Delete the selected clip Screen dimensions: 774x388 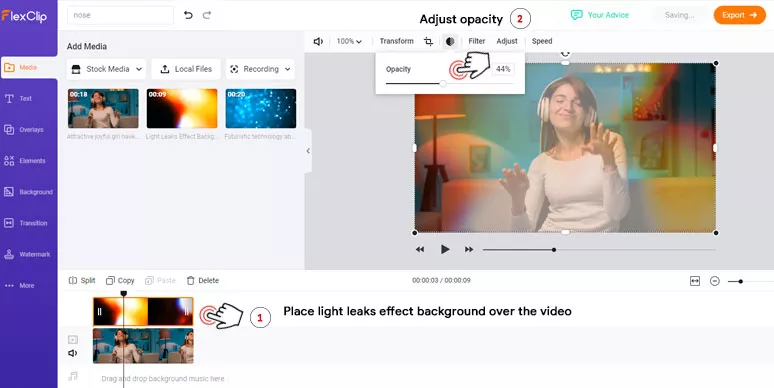(x=202, y=280)
